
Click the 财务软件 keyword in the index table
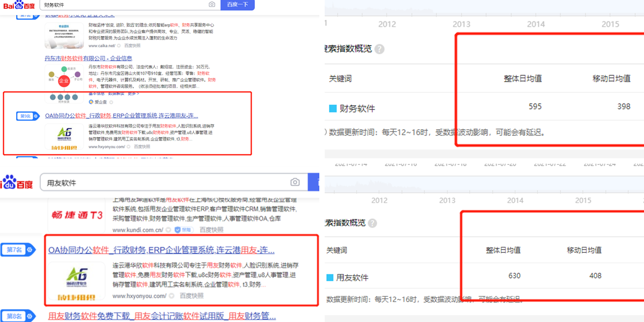pos(358,108)
